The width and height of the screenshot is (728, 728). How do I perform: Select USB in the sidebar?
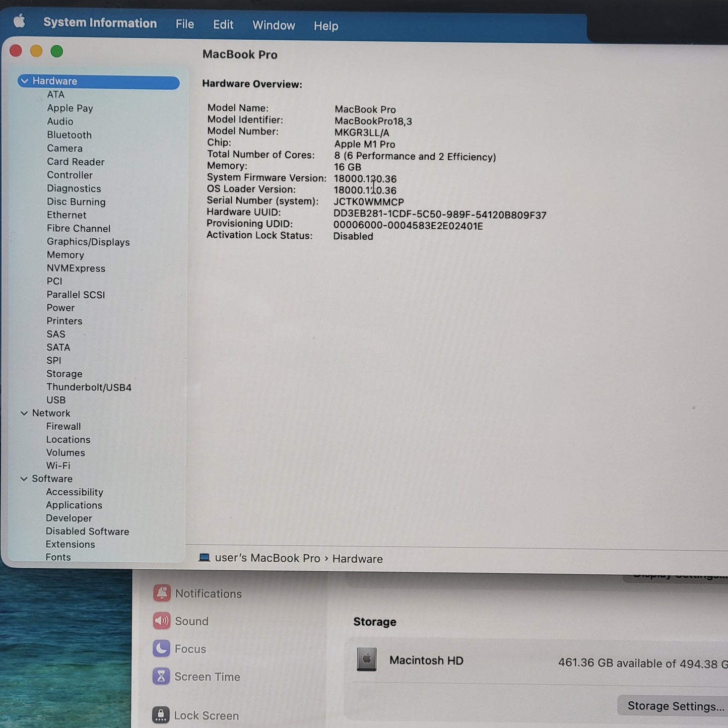[56, 400]
